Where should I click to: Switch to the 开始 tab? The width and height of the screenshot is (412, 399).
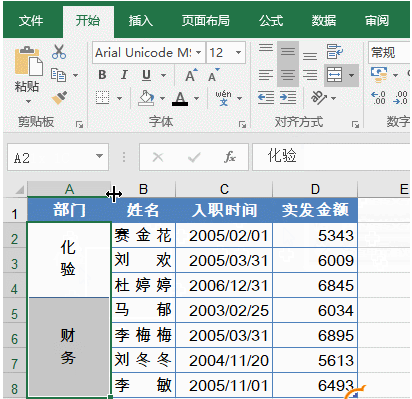tap(88, 21)
